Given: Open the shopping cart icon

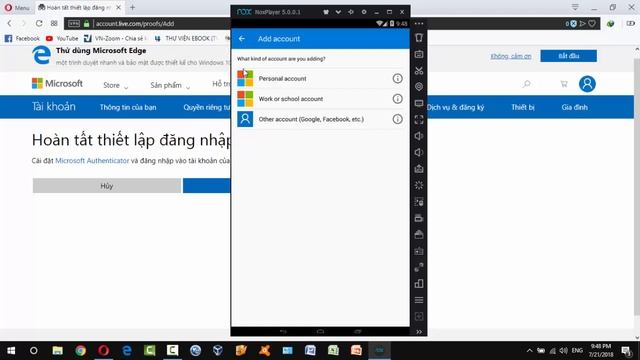Looking at the screenshot, I should [x=564, y=84].
